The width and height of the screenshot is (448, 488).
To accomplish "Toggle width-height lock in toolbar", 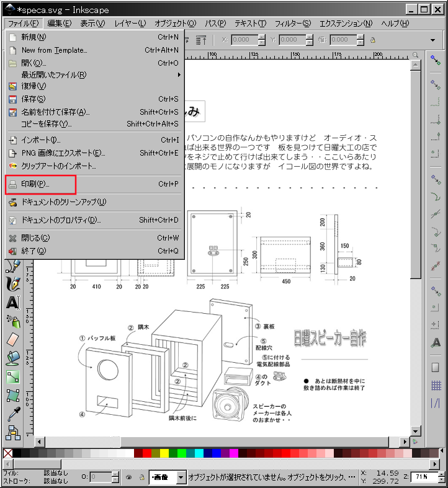I will point(372,40).
